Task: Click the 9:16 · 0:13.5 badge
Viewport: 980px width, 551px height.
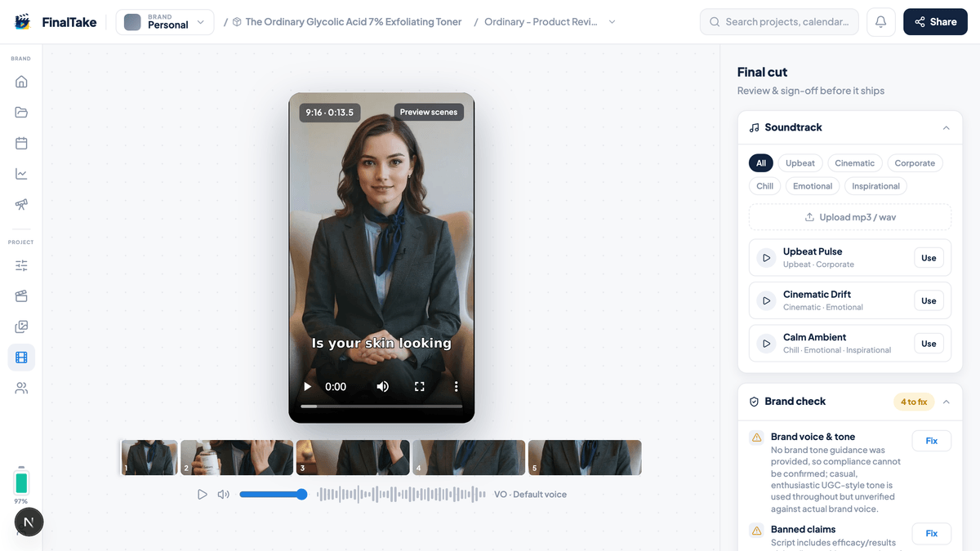Action: 330,112
